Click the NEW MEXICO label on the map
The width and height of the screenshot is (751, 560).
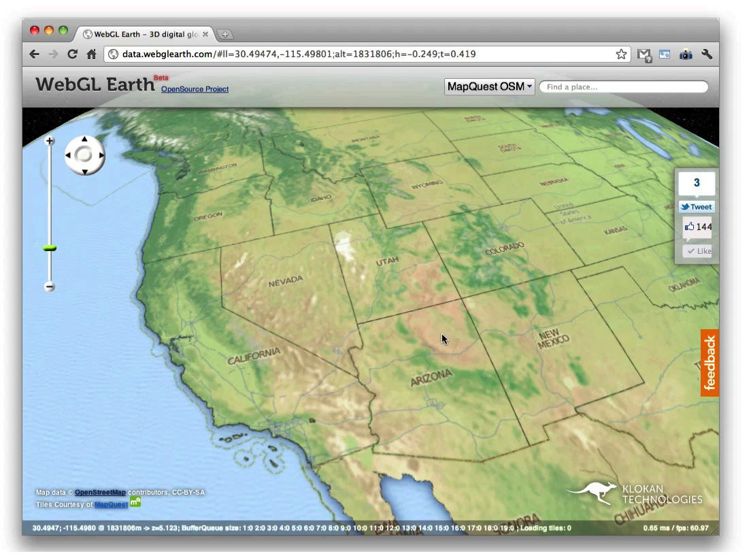pos(553,338)
